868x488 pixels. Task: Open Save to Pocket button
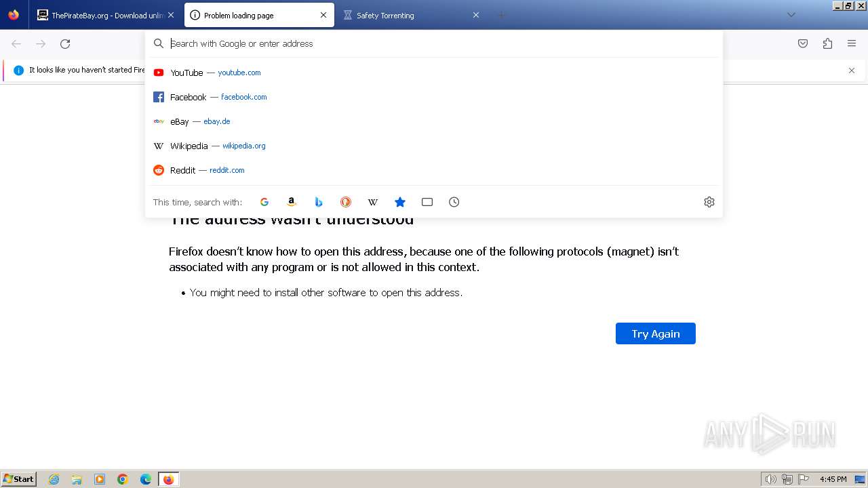(803, 43)
